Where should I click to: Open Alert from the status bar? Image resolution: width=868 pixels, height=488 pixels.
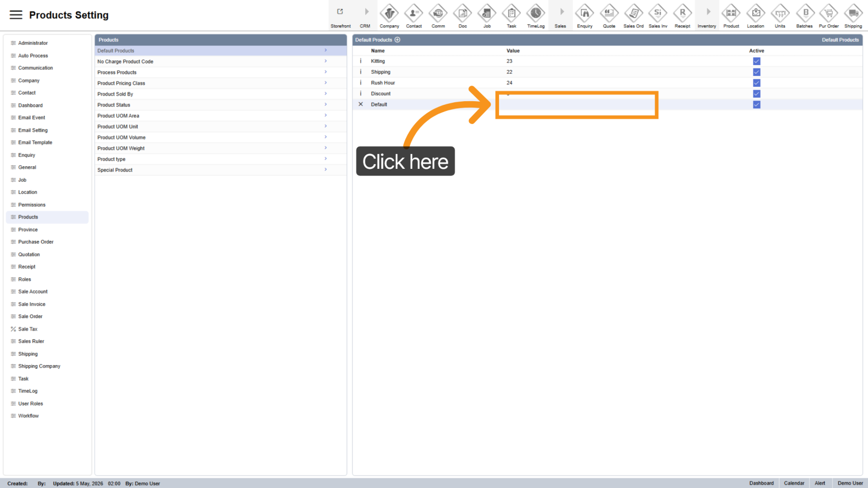[x=820, y=483]
